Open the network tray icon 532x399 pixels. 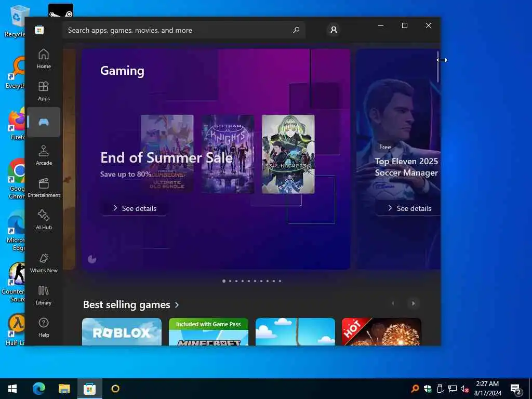tap(453, 389)
